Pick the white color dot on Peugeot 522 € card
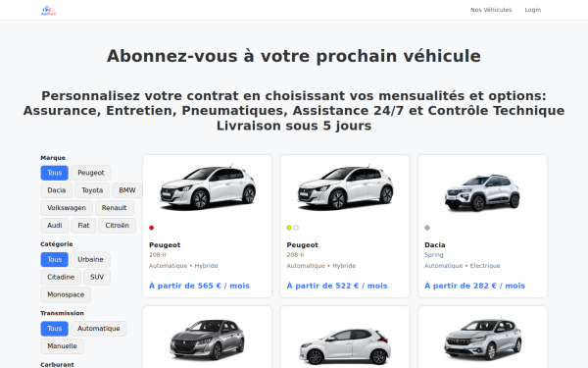This screenshot has width=588, height=368. (296, 228)
